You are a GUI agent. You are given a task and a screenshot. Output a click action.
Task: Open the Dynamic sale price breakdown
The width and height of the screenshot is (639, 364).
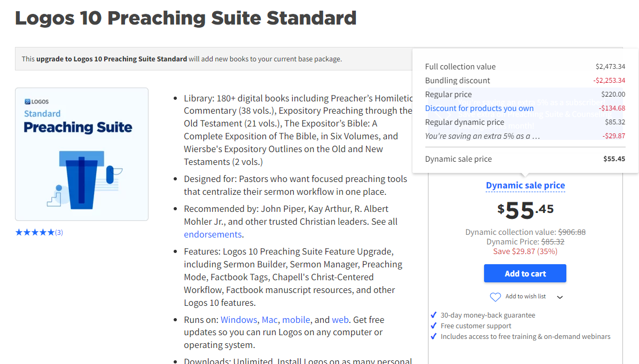click(x=525, y=185)
